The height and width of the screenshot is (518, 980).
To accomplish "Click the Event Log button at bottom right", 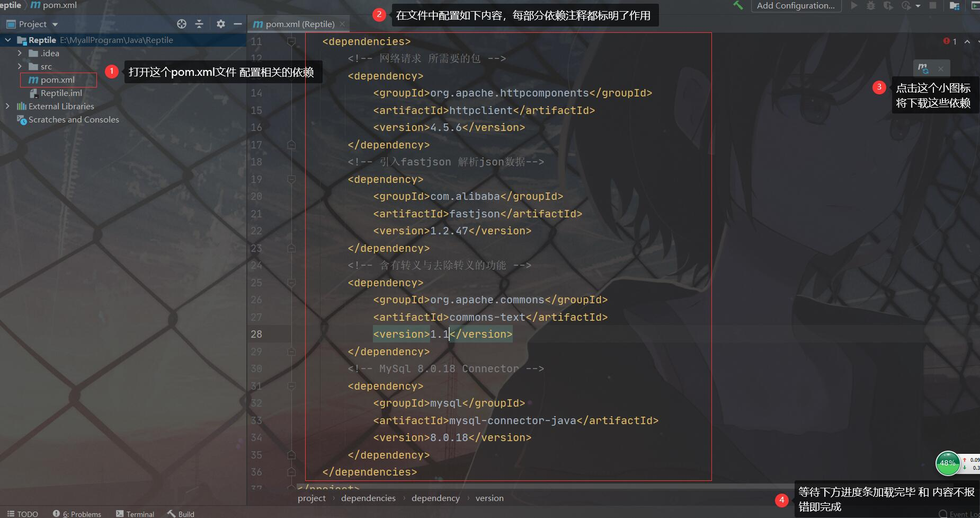I will [960, 514].
